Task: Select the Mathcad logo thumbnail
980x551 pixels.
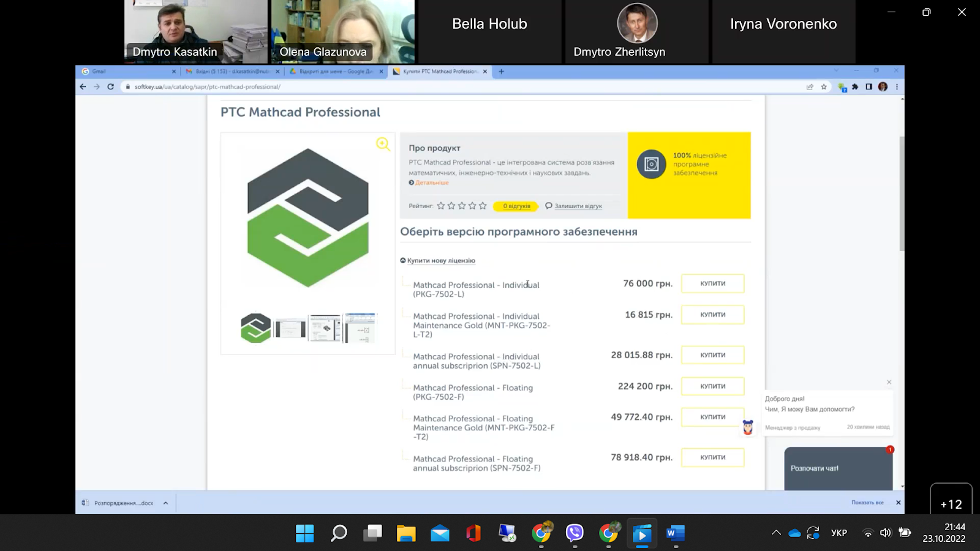Action: pos(256,328)
